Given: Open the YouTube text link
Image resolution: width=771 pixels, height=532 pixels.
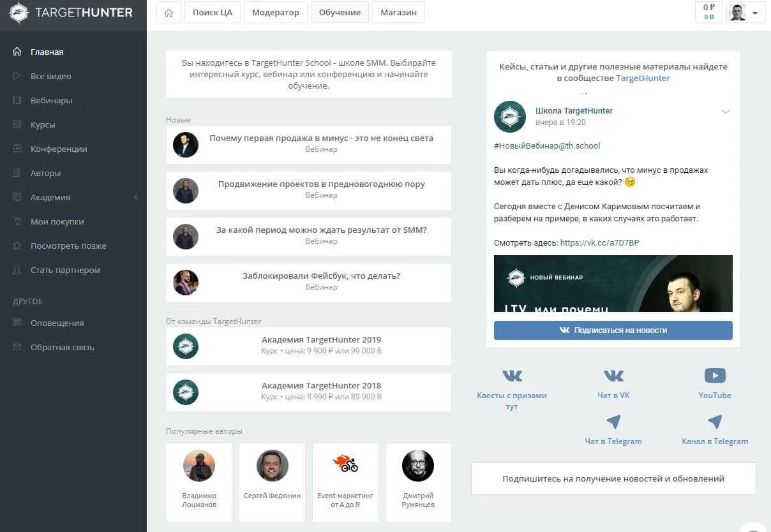Looking at the screenshot, I should 715,395.
